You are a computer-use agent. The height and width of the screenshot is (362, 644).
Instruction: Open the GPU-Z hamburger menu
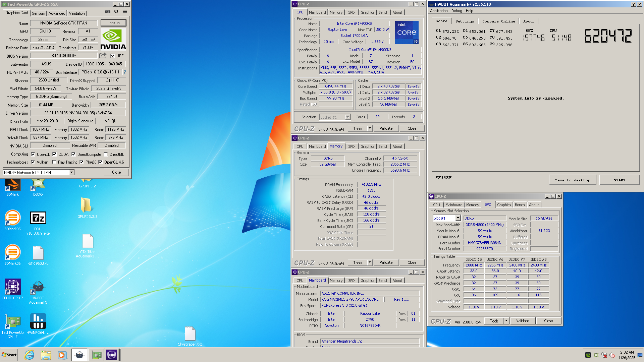coord(125,12)
